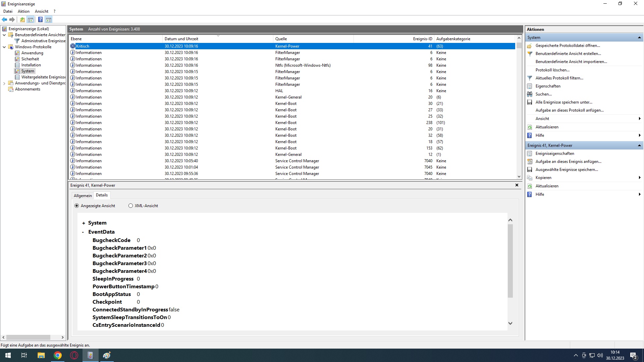Select the Angezeigte Ansicht radio button

pos(76,206)
